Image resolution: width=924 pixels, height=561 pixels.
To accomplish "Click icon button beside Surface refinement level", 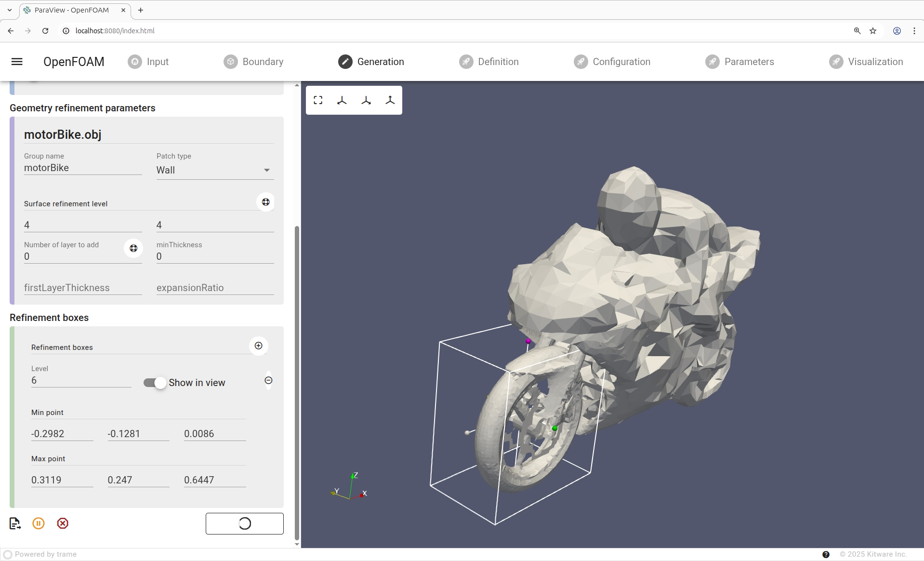I will point(265,202).
